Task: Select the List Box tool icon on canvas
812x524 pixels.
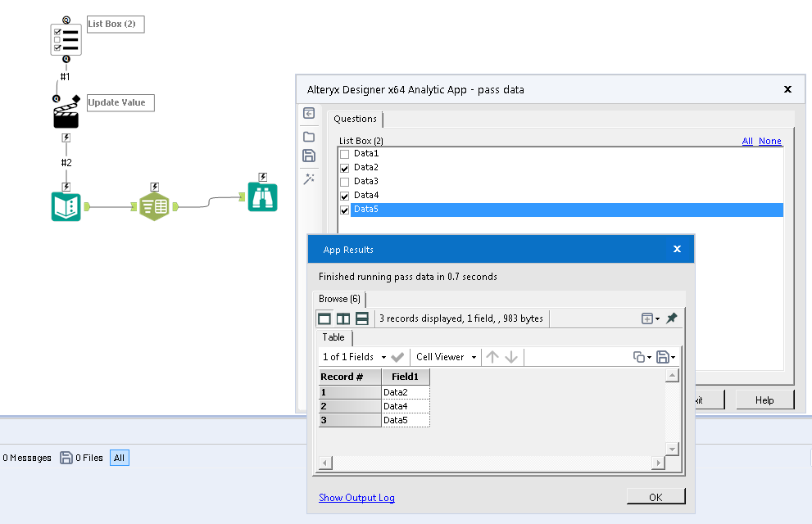Action: click(x=66, y=39)
